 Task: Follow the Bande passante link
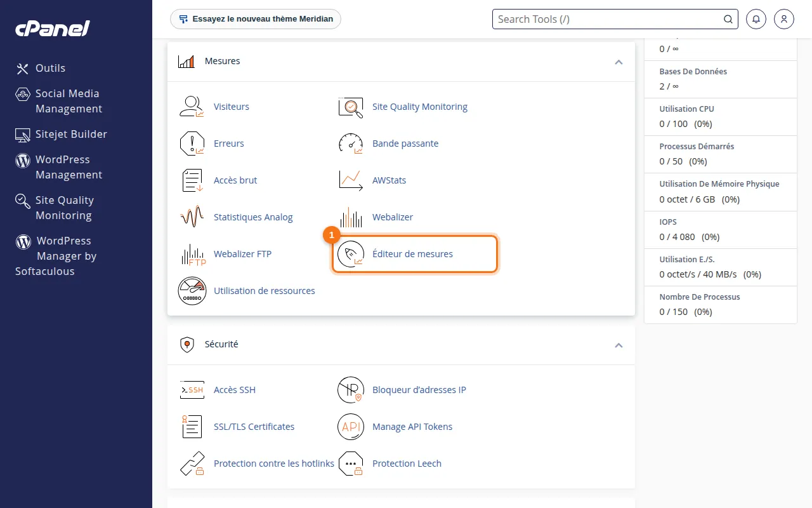[405, 144]
